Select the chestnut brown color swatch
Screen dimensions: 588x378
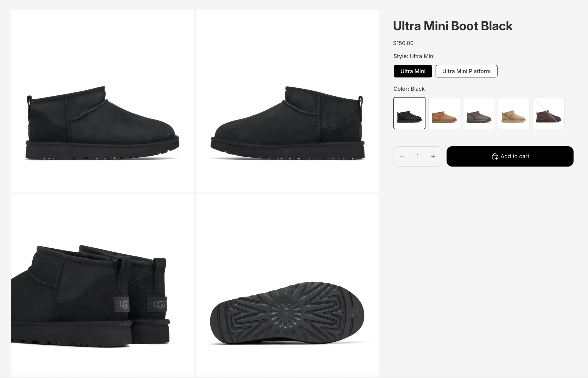[444, 113]
